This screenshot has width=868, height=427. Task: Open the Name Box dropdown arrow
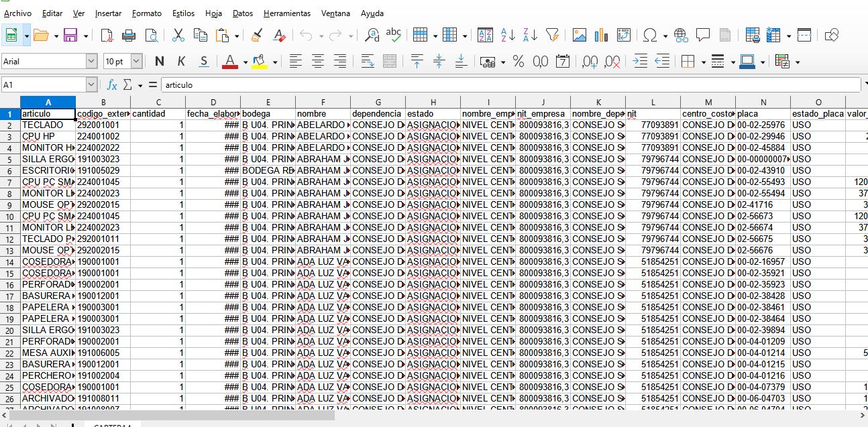tap(91, 85)
